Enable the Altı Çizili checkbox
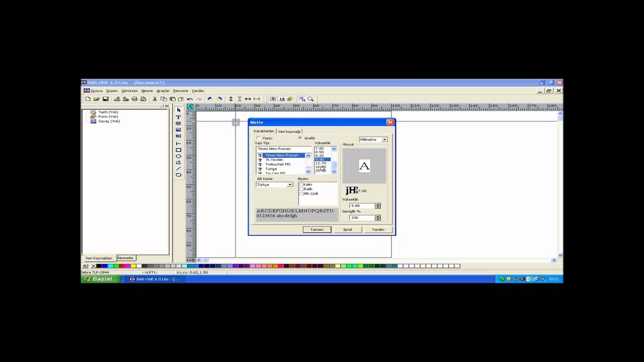This screenshot has width=644, height=362. pyautogui.click(x=301, y=194)
